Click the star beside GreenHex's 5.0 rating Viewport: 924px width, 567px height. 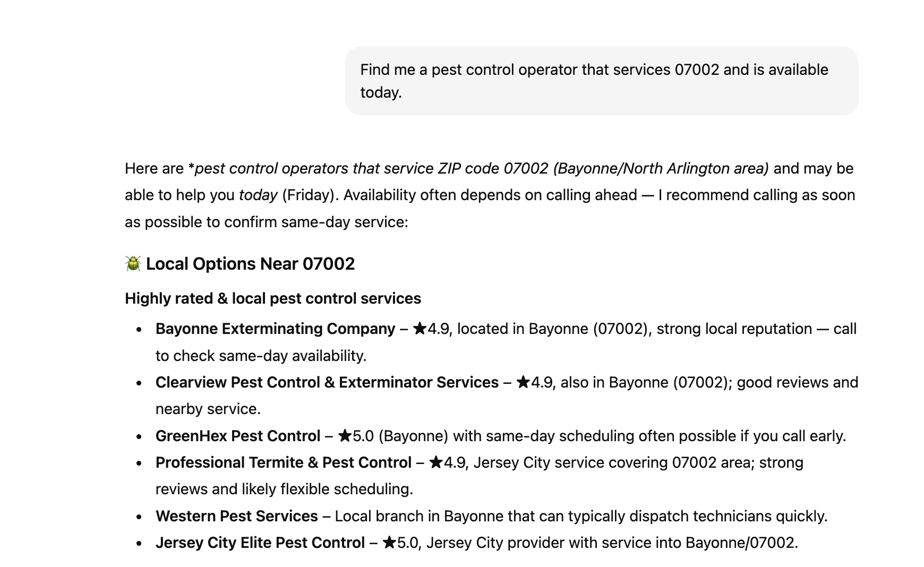(x=345, y=436)
